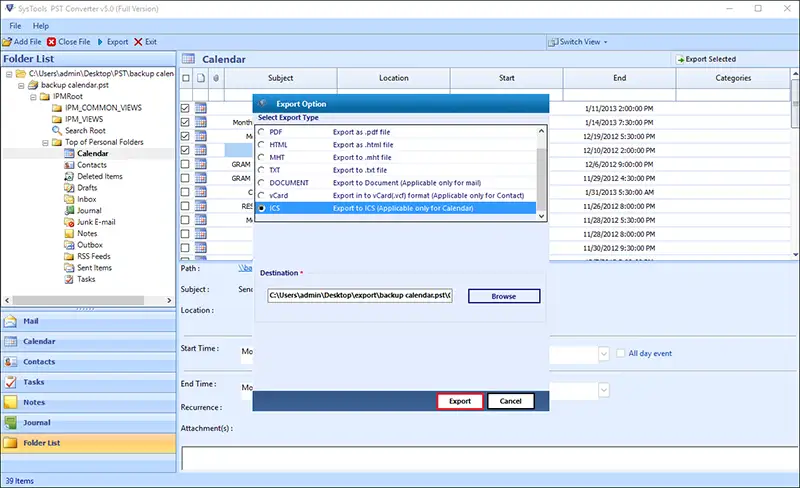The width and height of the screenshot is (800, 488).
Task: Select the Drafts folder icon
Action: 69,188
